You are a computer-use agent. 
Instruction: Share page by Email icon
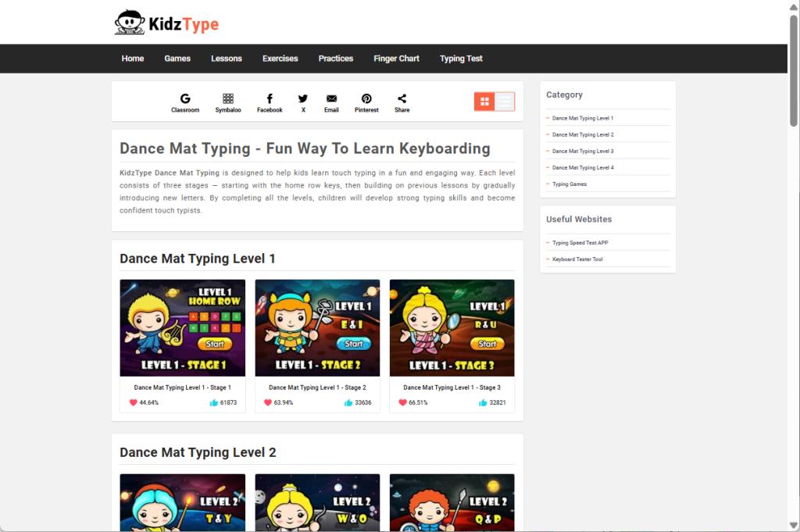(x=331, y=99)
